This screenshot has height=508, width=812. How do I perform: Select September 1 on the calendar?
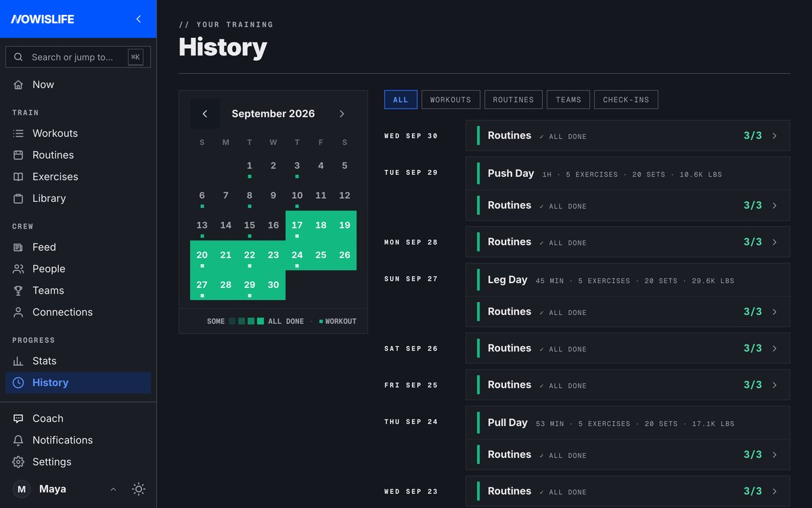[x=250, y=166]
